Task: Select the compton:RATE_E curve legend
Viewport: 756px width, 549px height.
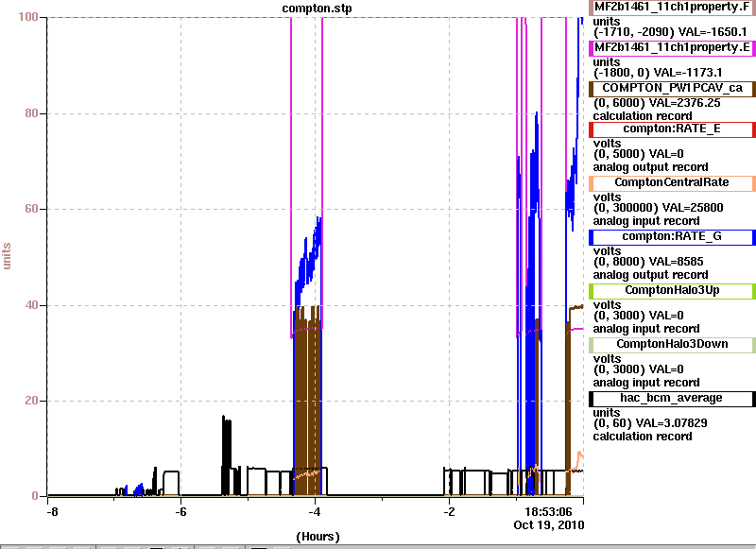Action: [672, 129]
